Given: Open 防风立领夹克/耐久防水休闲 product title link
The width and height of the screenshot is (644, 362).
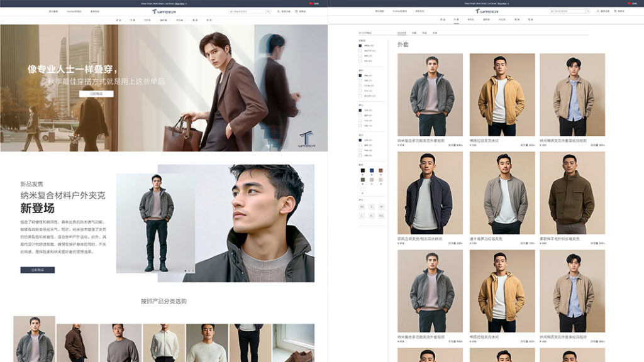Looking at the screenshot, I should 419,238.
